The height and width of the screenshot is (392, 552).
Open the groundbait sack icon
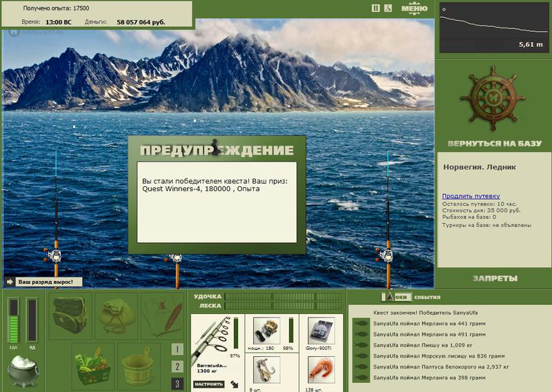point(116,315)
